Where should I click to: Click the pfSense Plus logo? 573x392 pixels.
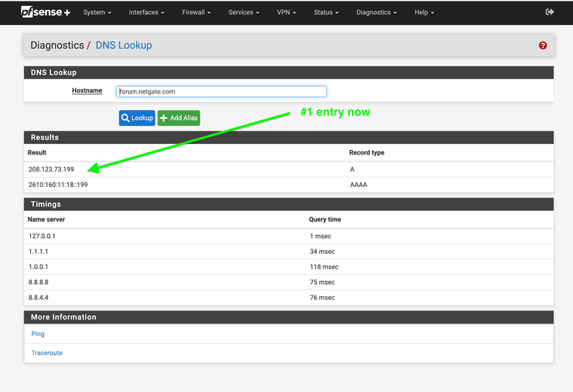point(45,12)
